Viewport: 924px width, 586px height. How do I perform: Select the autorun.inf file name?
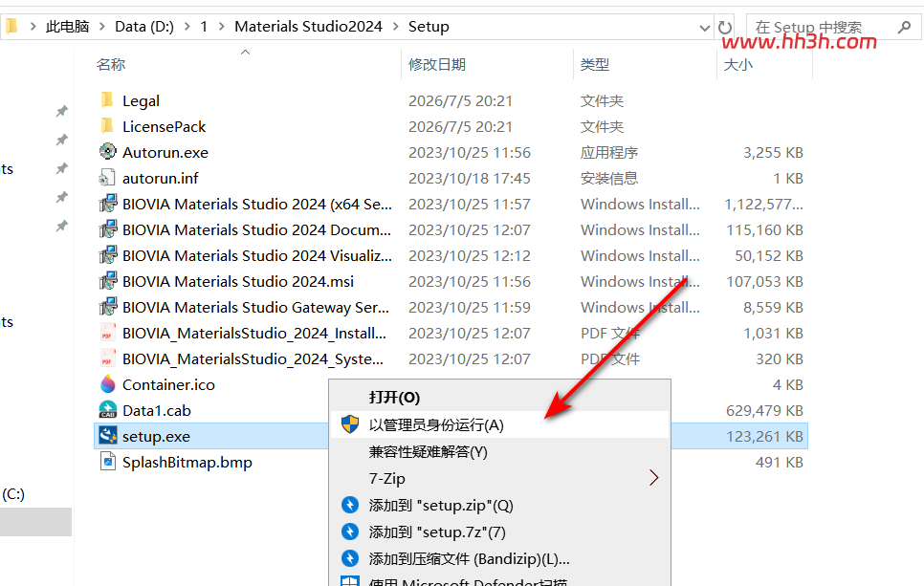click(x=161, y=178)
